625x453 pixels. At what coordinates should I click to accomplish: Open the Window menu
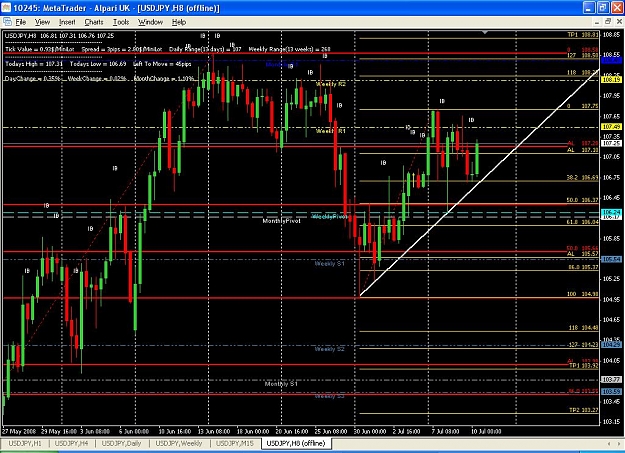tap(150, 22)
